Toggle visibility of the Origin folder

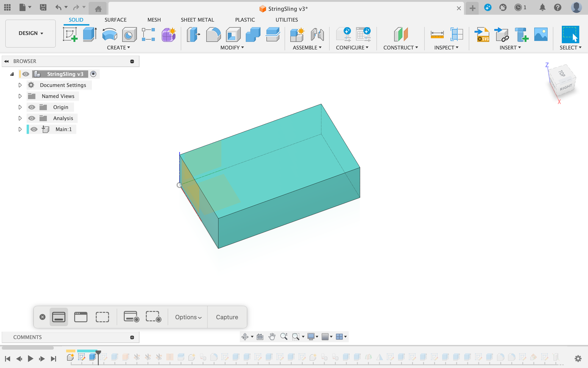pyautogui.click(x=32, y=107)
